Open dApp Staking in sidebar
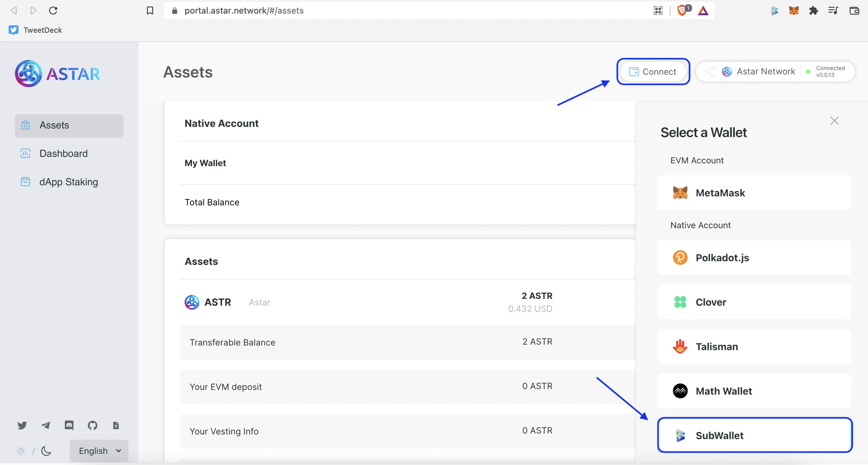The width and height of the screenshot is (868, 465). (69, 182)
